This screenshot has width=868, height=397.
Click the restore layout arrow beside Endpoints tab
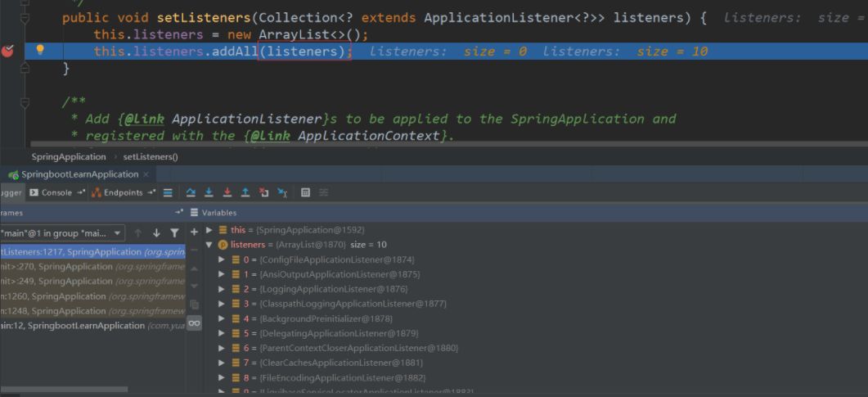(x=151, y=192)
